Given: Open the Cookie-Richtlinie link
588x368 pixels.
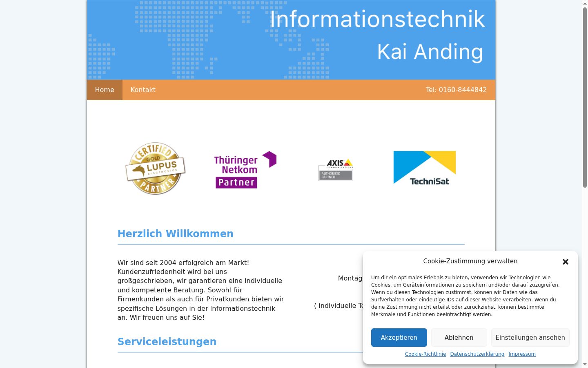Looking at the screenshot, I should (x=425, y=354).
